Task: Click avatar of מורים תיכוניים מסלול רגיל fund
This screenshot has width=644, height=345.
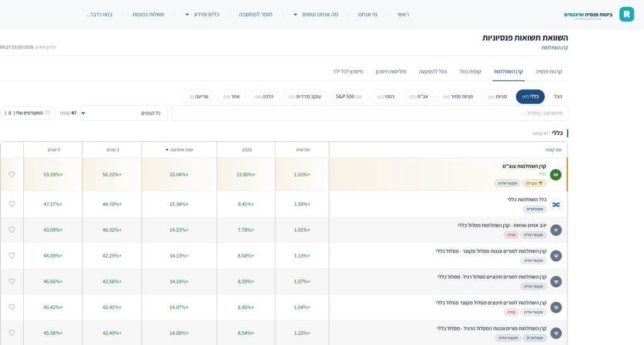Action: pyautogui.click(x=556, y=281)
